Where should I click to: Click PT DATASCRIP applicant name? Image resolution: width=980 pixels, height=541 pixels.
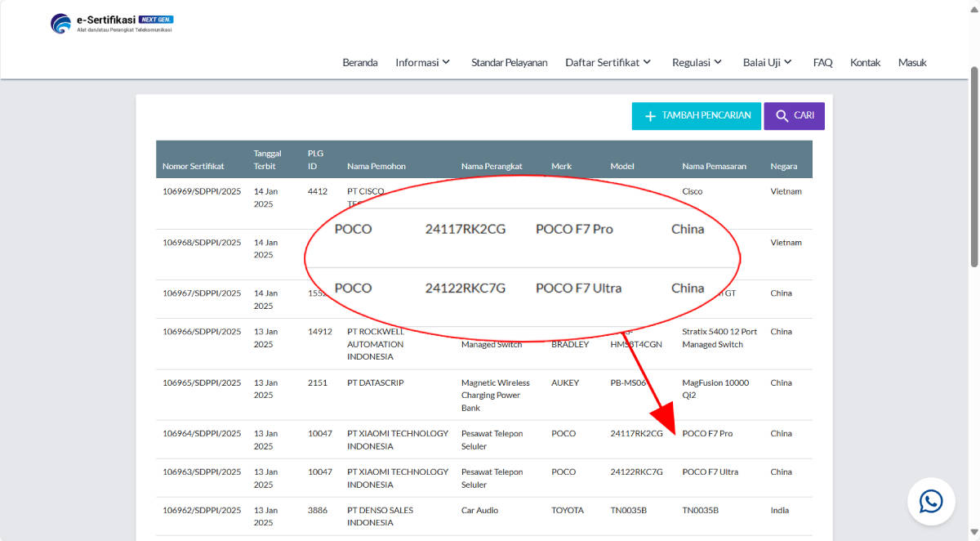376,382
